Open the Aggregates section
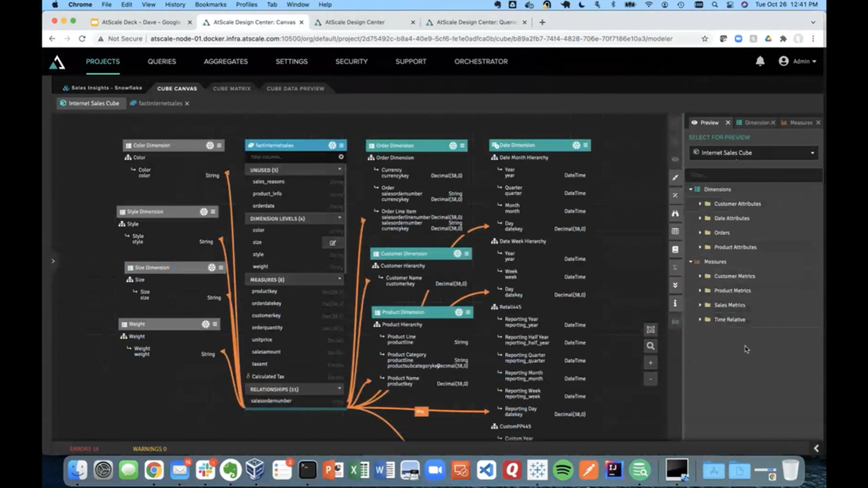Image resolution: width=868 pixels, height=488 pixels. [x=225, y=61]
